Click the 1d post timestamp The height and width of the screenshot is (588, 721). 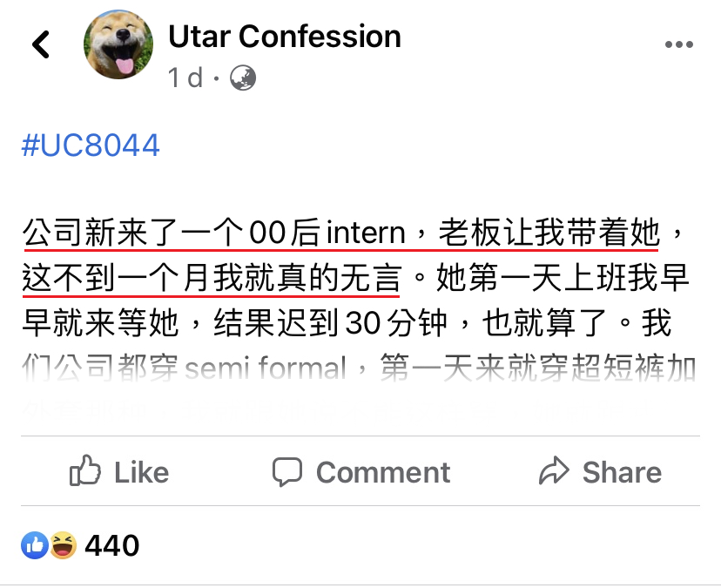(x=184, y=78)
